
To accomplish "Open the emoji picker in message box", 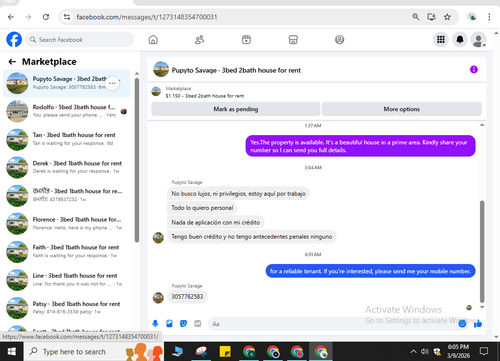I will (462, 323).
